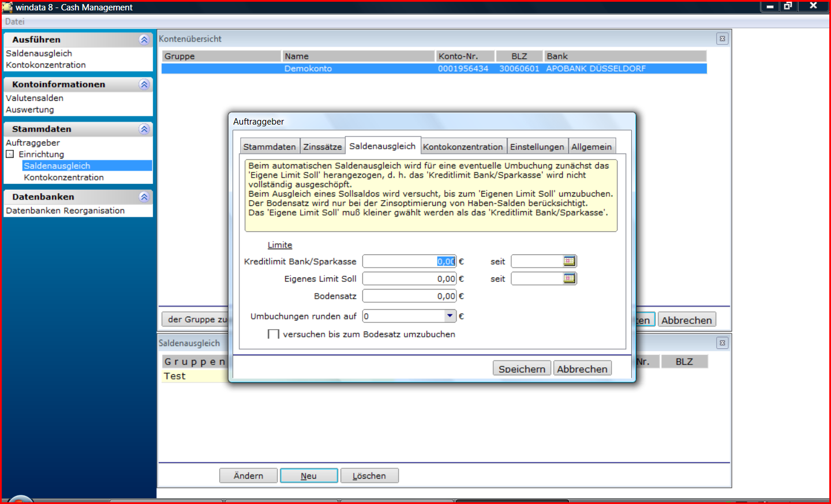
Task: Focus the Bodensatz amount field
Action: (x=409, y=296)
